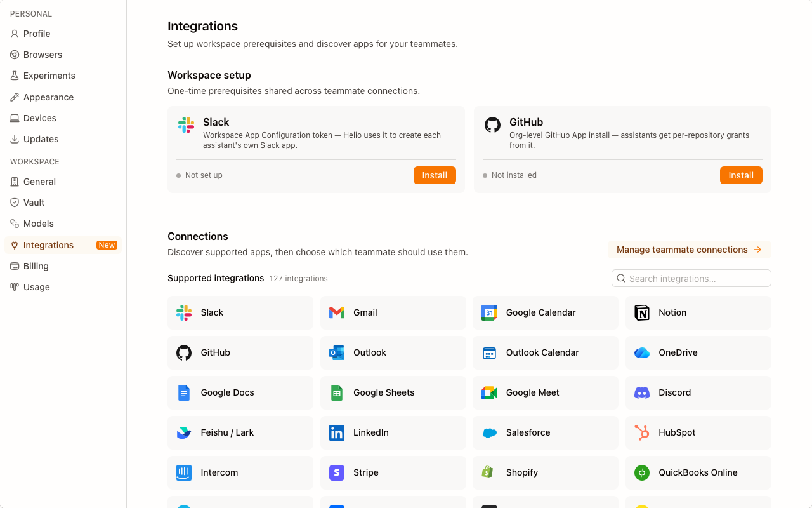The width and height of the screenshot is (812, 508).
Task: Open the Vault settings page
Action: (x=63, y=203)
